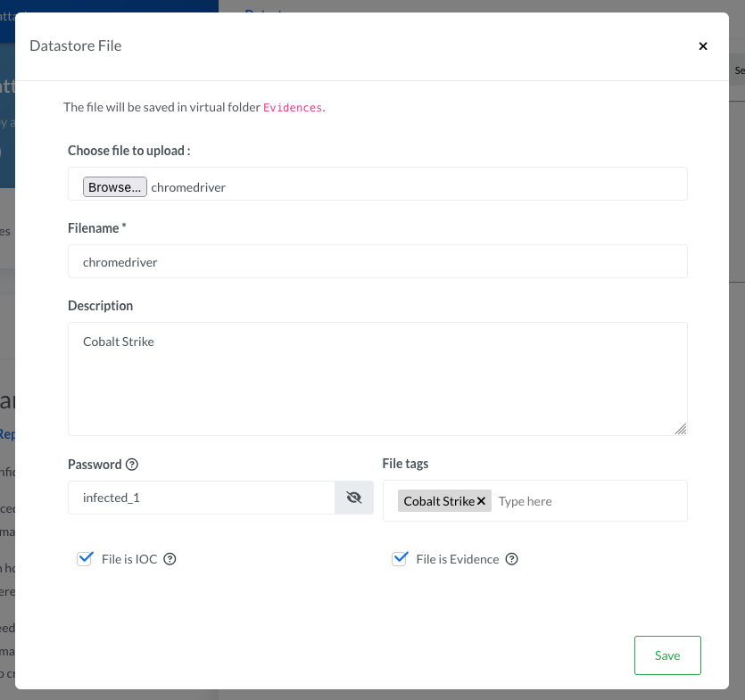Uncheck the File is Evidence checkbox

(x=400, y=559)
